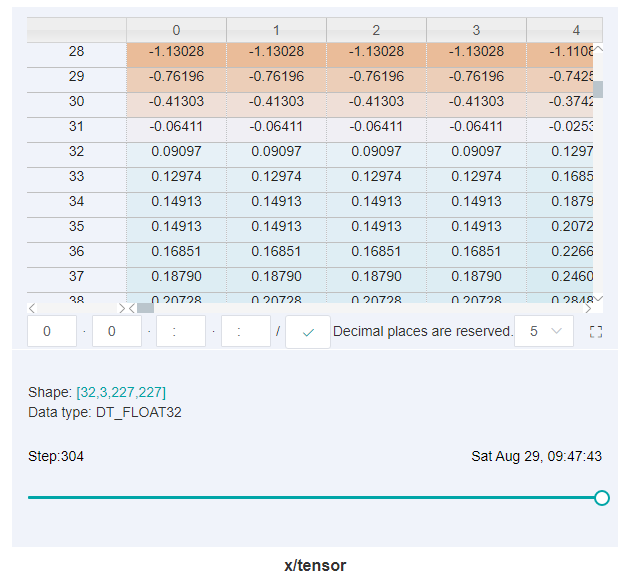
Task: Click the third dimension input with colon
Action: coord(180,331)
